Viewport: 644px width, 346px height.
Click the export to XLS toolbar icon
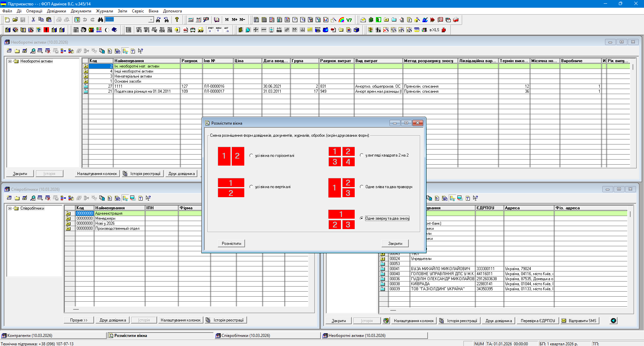(434, 30)
